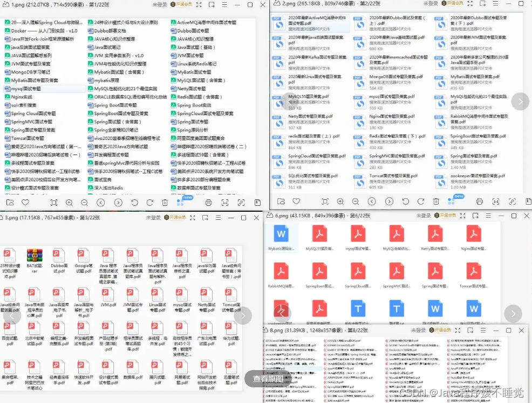The width and height of the screenshot is (532, 403).
Task: Select 'Nginx实战' file in 1.png list
Action: [x=18, y=97]
